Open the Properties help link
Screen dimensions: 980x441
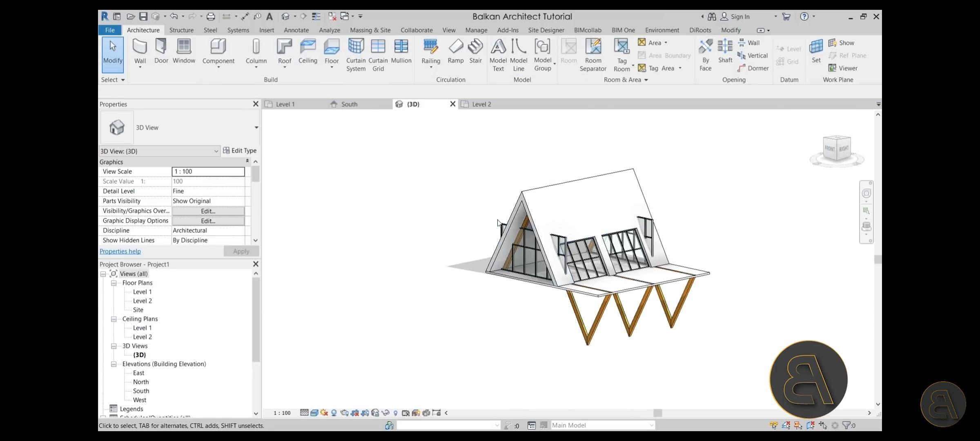click(120, 251)
